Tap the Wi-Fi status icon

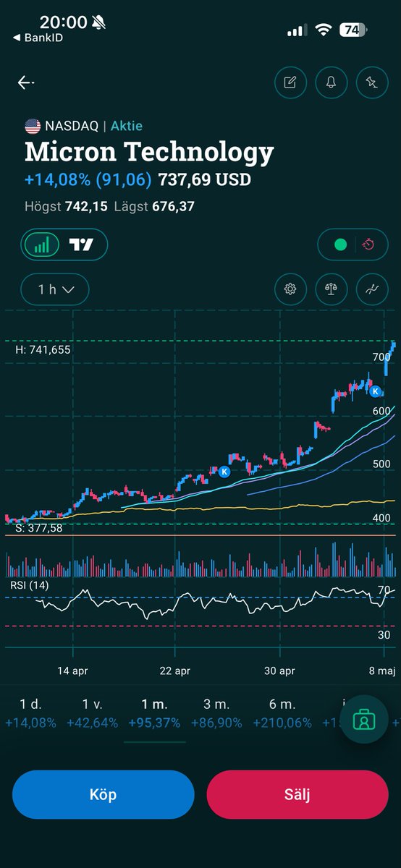[324, 30]
